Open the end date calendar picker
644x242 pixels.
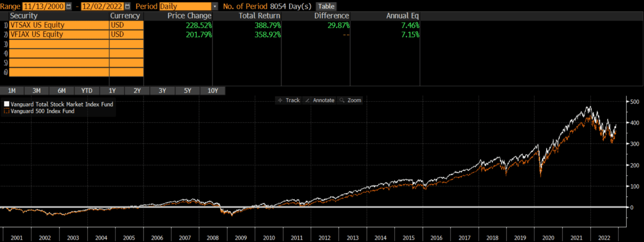pyautogui.click(x=127, y=6)
